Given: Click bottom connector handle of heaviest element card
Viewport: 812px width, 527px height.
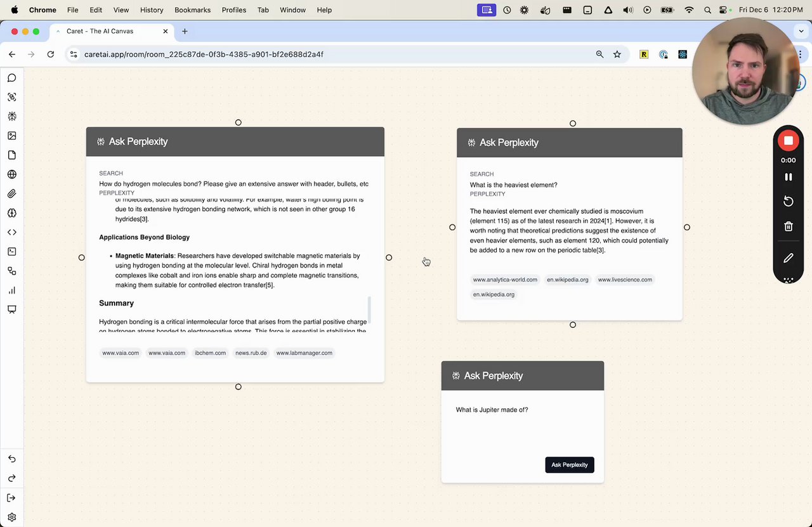Looking at the screenshot, I should (573, 325).
